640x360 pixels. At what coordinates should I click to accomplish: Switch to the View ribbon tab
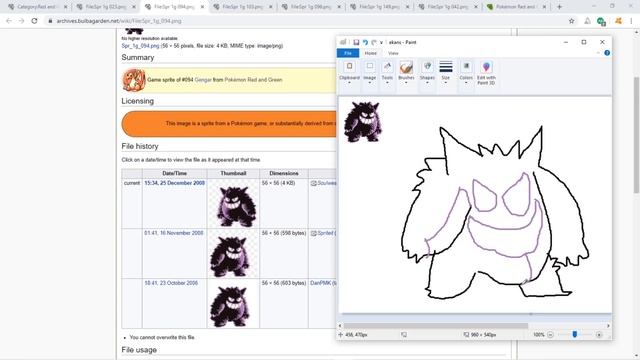393,53
